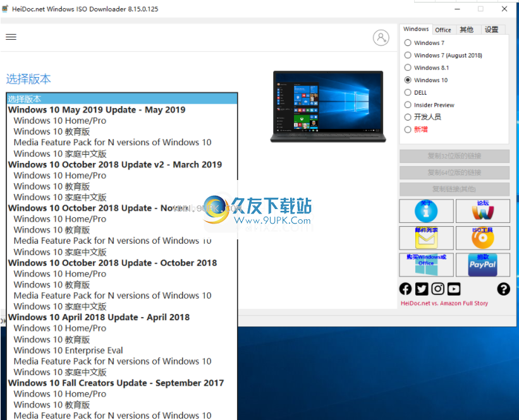Open the forum W icon button
The width and height of the screenshot is (519, 420).
[482, 211]
